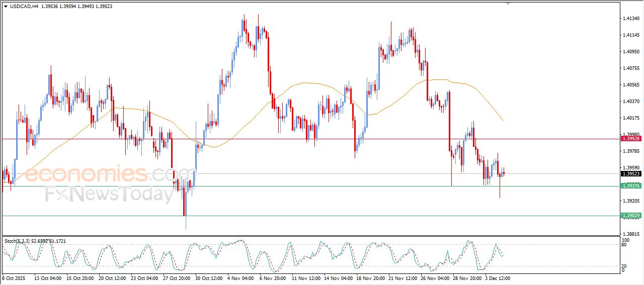Click the gray chart shift triangle marker
Image resolution: width=644 pixels, height=285 pixels.
[508, 4]
